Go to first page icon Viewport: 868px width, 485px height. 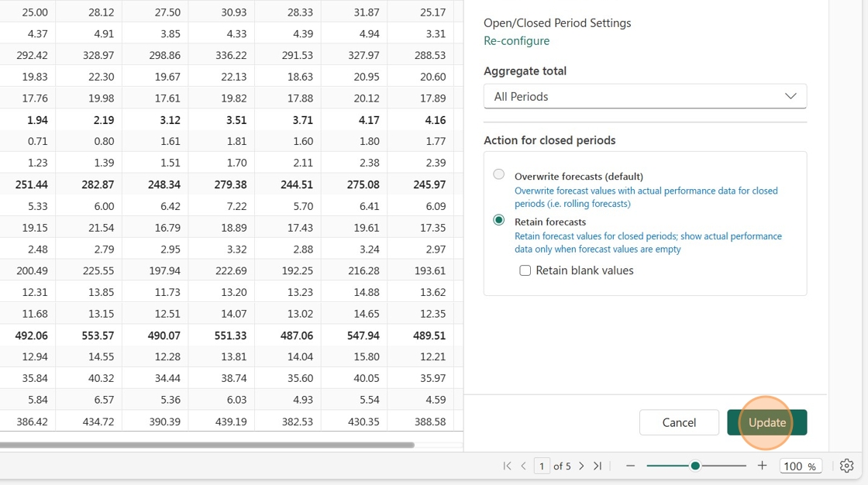507,466
